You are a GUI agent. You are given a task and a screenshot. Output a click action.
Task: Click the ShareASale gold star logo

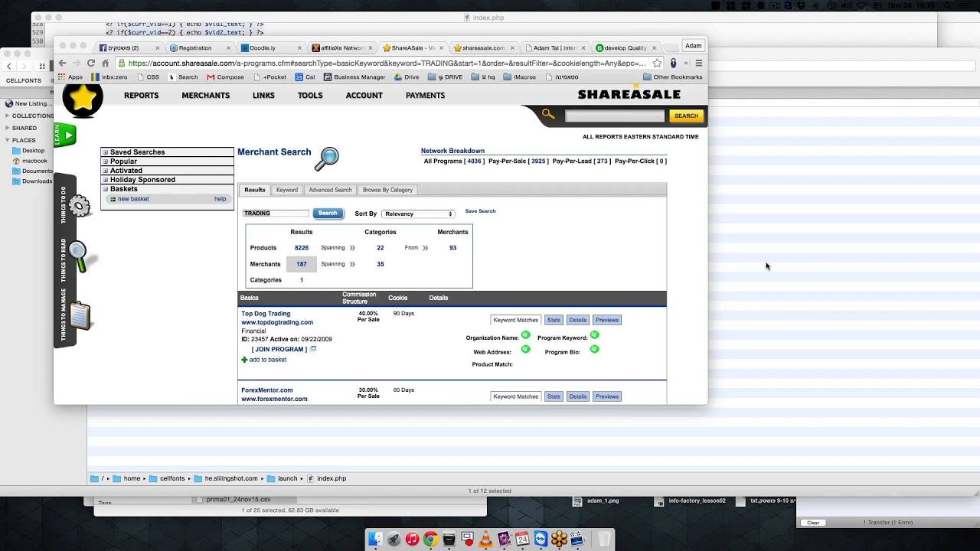(83, 99)
